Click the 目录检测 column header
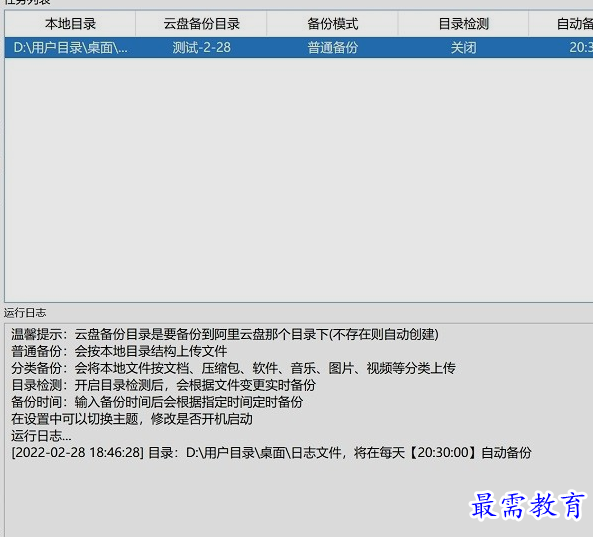593x537 pixels. tap(463, 24)
